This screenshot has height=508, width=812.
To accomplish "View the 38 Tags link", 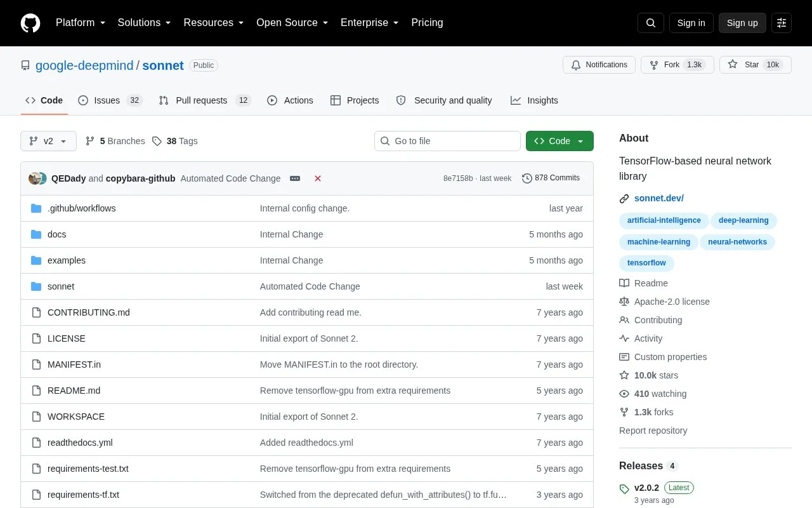I will (175, 141).
